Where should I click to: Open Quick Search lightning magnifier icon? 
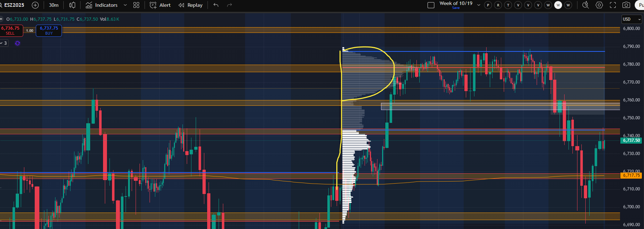585,5
